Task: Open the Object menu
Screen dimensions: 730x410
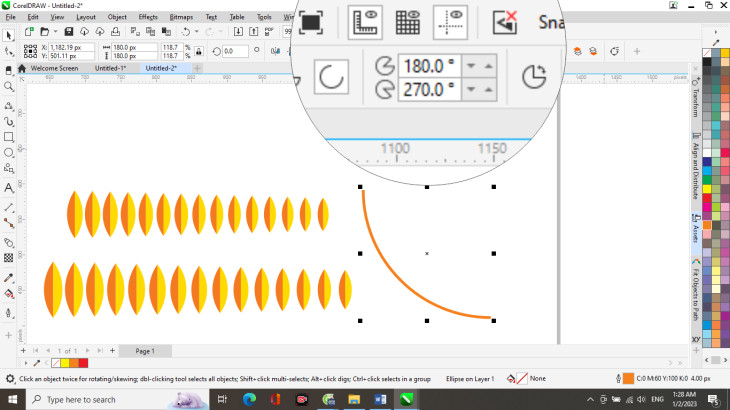Action: pos(117,17)
